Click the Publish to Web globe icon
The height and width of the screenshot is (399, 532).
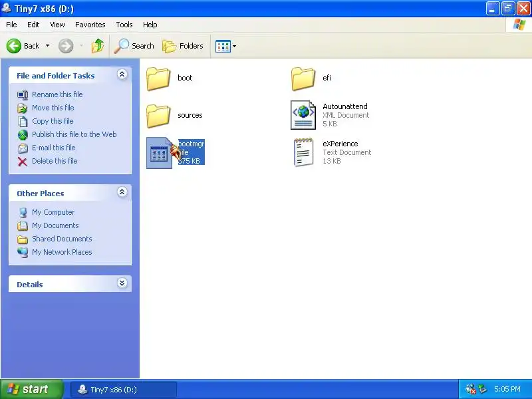click(x=23, y=135)
